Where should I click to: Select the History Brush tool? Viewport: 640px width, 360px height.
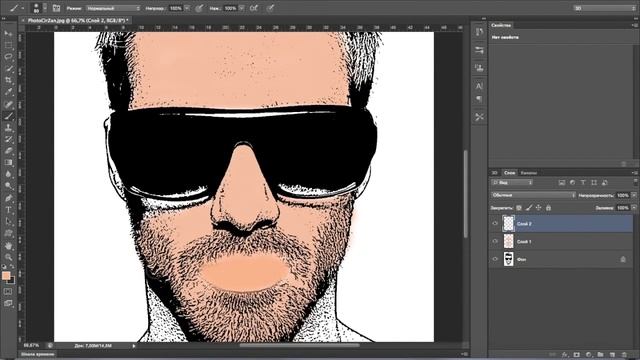point(8,140)
